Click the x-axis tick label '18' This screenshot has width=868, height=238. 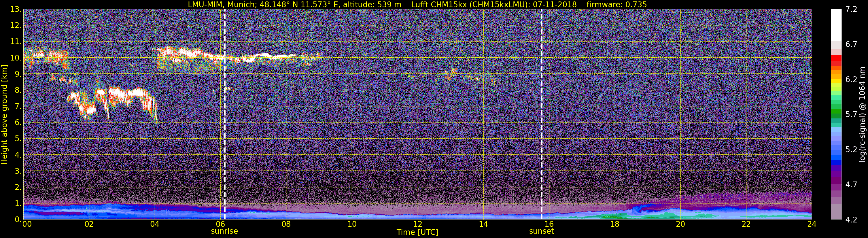pos(614,224)
